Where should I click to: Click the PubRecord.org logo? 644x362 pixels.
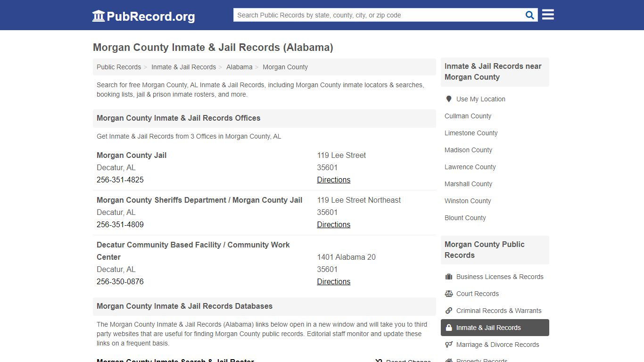click(143, 16)
